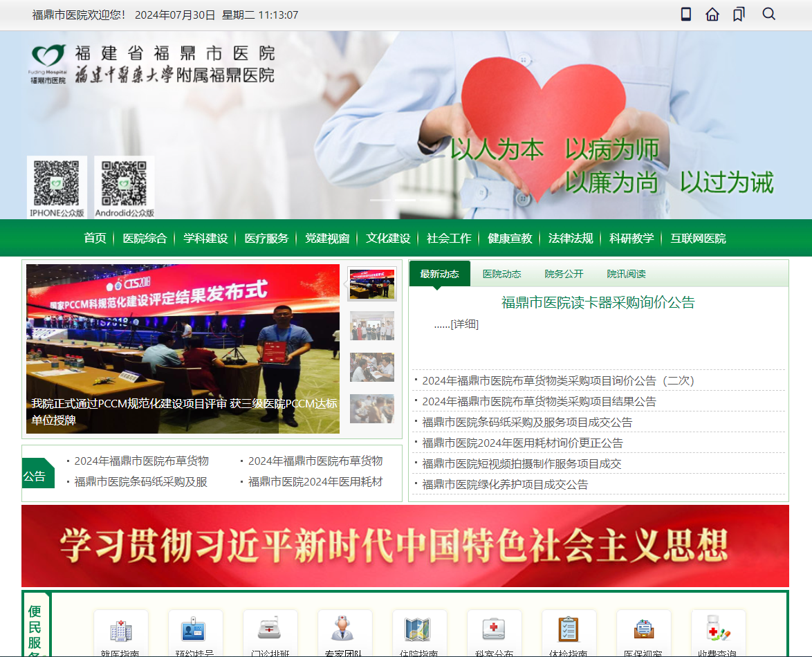The width and height of the screenshot is (812, 657).
Task: Open 医院综合 navigation menu
Action: point(145,238)
